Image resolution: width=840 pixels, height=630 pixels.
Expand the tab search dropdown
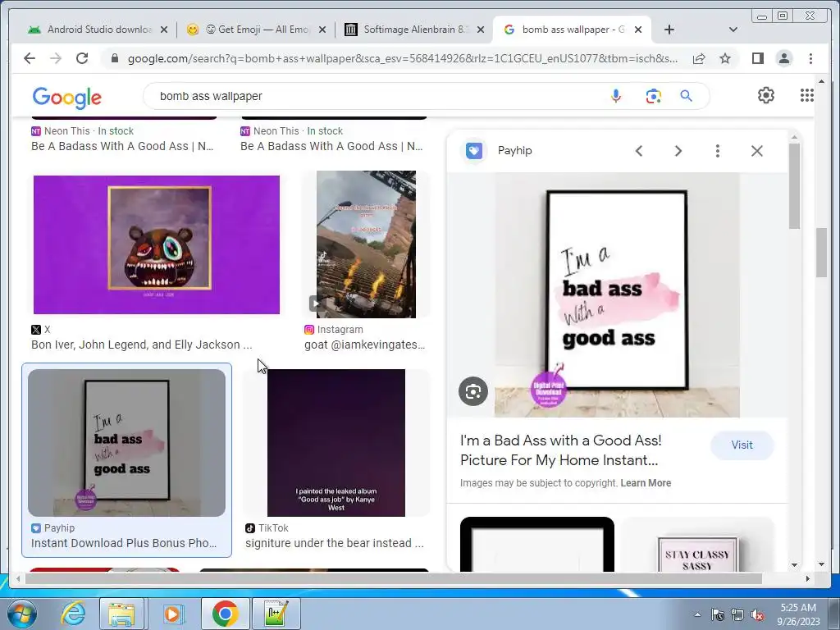pos(733,30)
